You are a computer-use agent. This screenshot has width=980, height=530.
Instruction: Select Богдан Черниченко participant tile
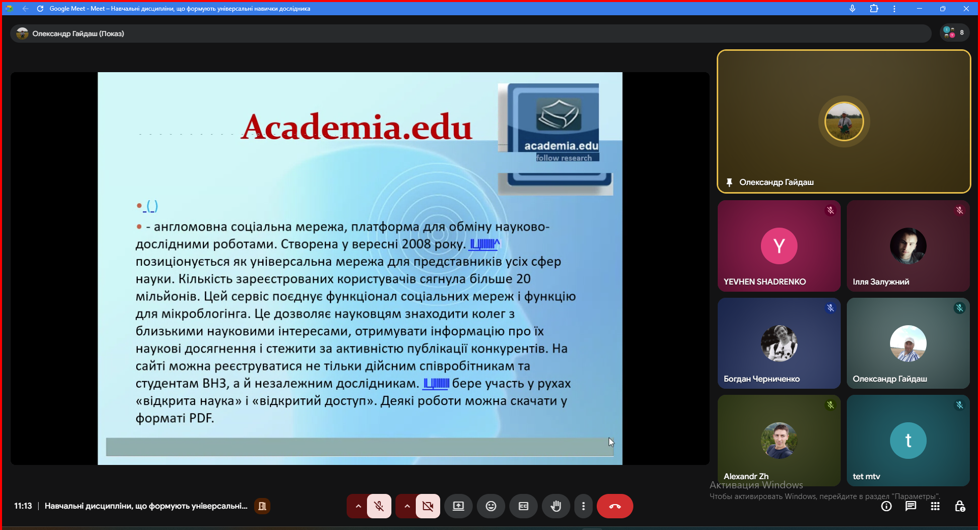point(779,343)
